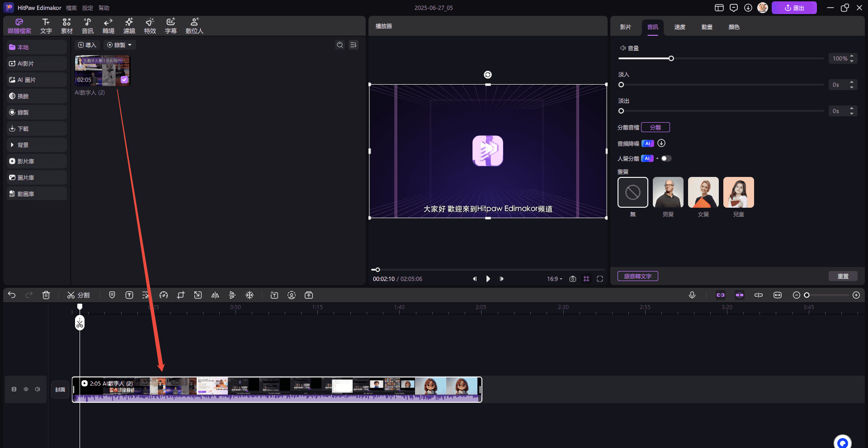Screen dimensions: 868x448
Task: Click the 封面 cover button
Action: point(60,389)
